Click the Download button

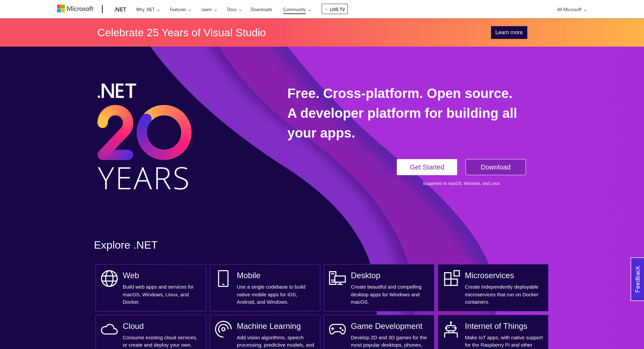[495, 167]
